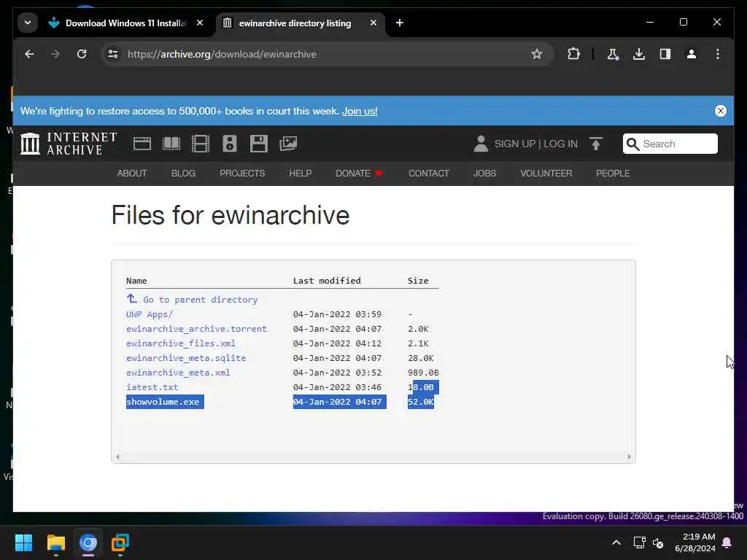Image resolution: width=747 pixels, height=560 pixels.
Task: Open the Web (Wayback) media icon
Action: point(142,144)
